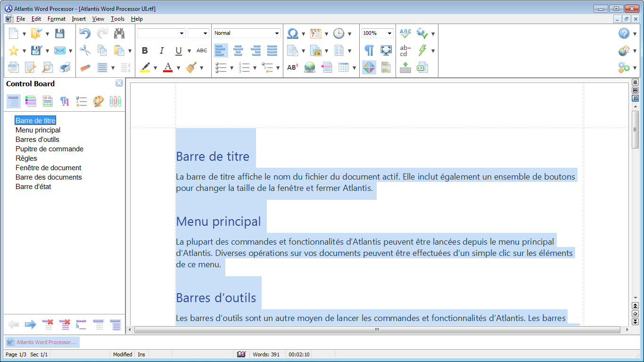Open the font size combo box
This screenshot has width=644, height=362.
pyautogui.click(x=198, y=33)
